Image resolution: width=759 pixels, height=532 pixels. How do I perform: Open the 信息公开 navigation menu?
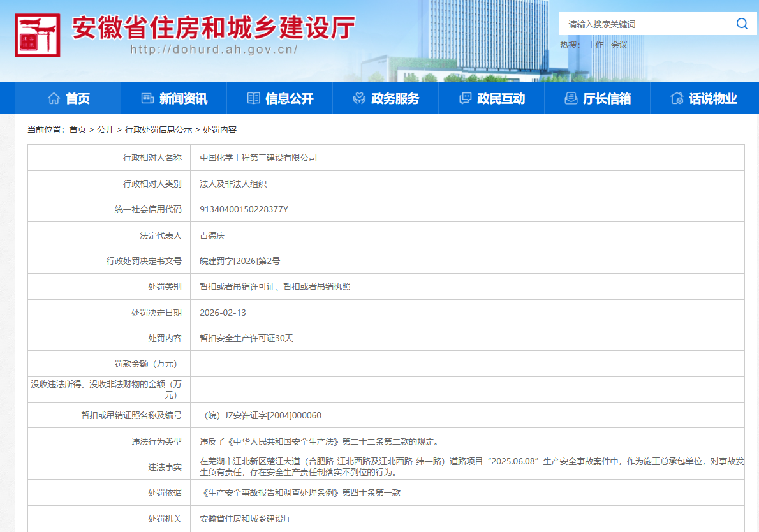coord(289,99)
